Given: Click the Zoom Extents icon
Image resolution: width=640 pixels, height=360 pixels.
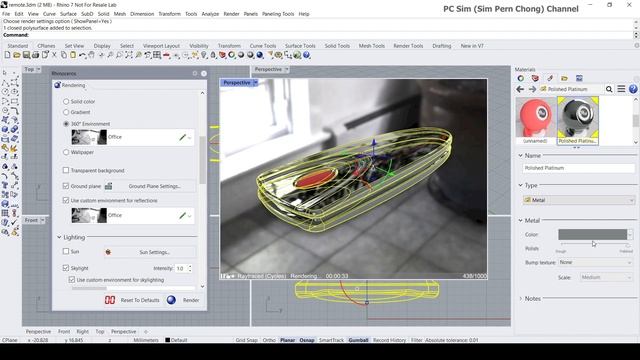Looking at the screenshot, I should [x=129, y=55].
